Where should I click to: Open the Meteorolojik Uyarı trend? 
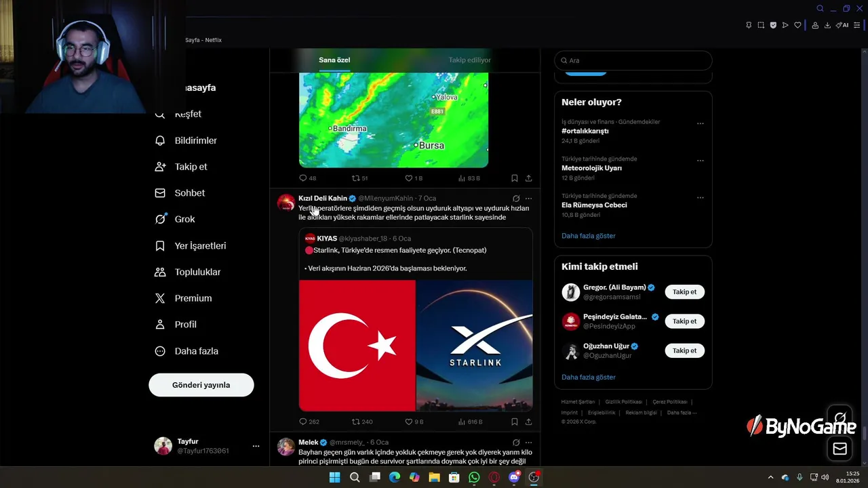pos(591,168)
